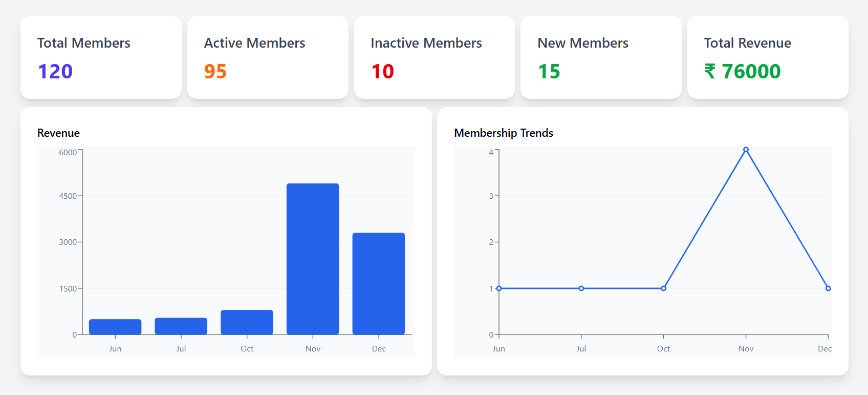Click the Nov label under trends chart
This screenshot has height=395, width=868.
point(746,349)
